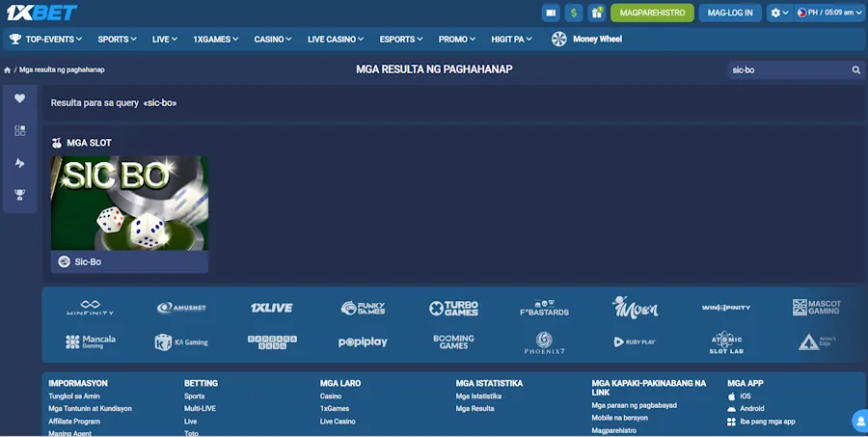Open Affiliate Program footer link
The width and height of the screenshot is (868, 437).
point(74,422)
